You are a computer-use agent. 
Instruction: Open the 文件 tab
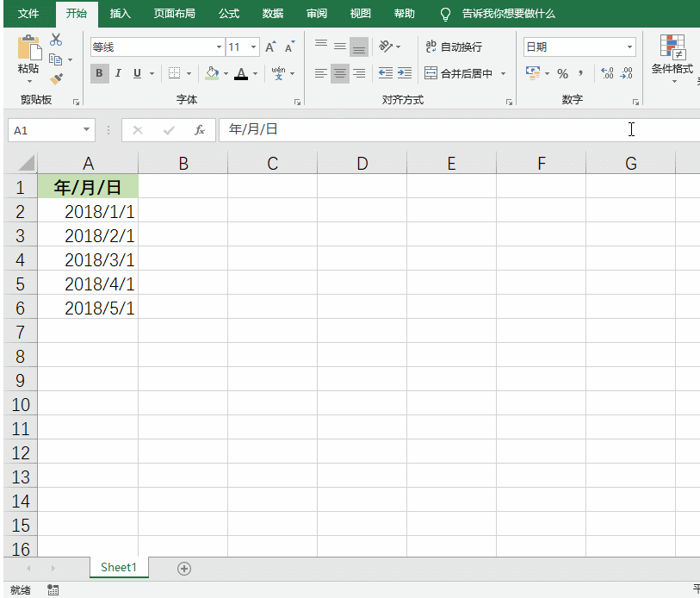click(28, 14)
